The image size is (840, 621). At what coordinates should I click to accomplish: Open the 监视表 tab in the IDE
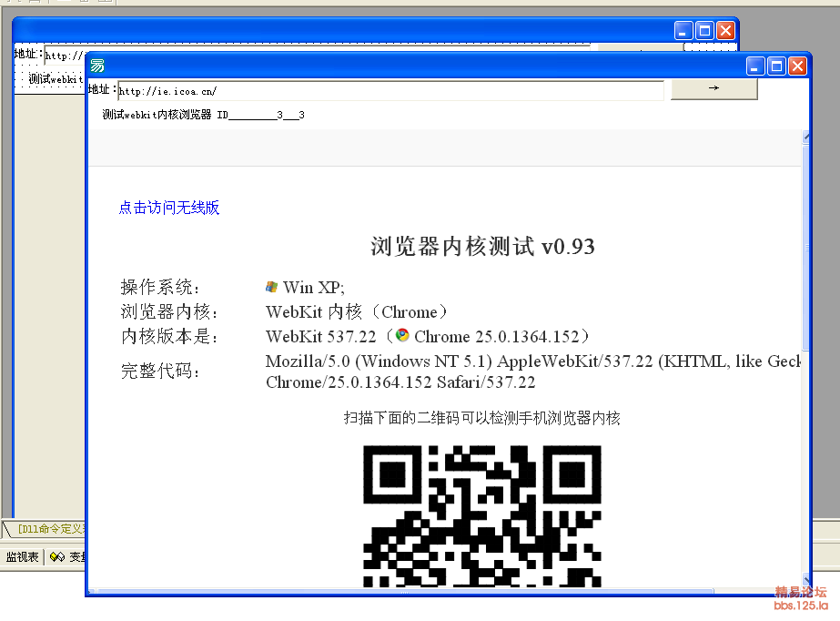click(23, 557)
